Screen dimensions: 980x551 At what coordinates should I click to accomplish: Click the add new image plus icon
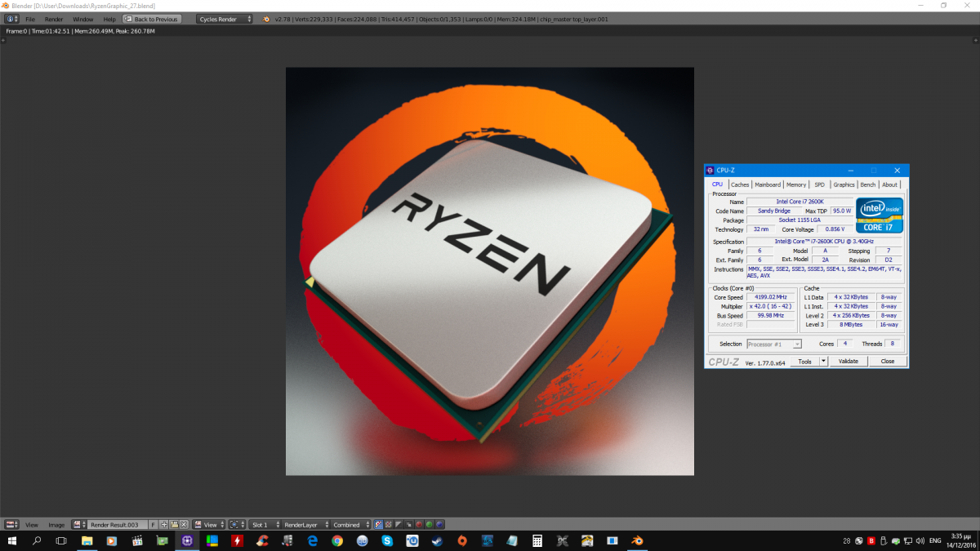[164, 525]
